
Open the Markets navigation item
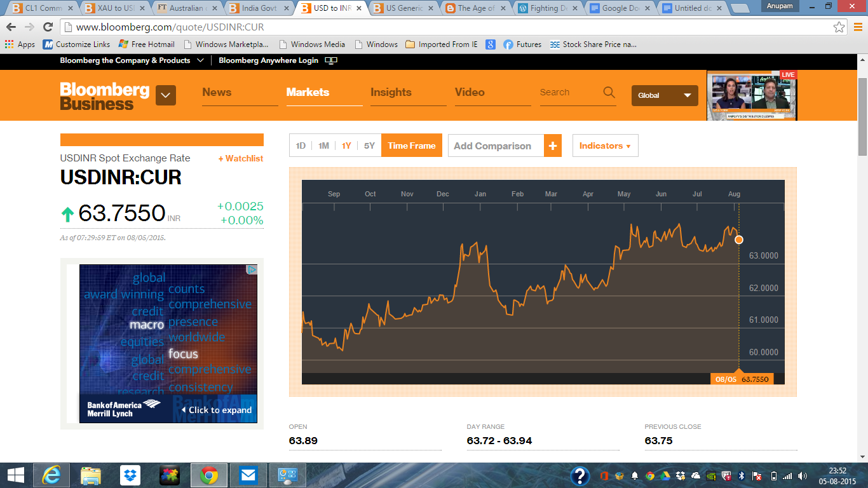click(308, 92)
